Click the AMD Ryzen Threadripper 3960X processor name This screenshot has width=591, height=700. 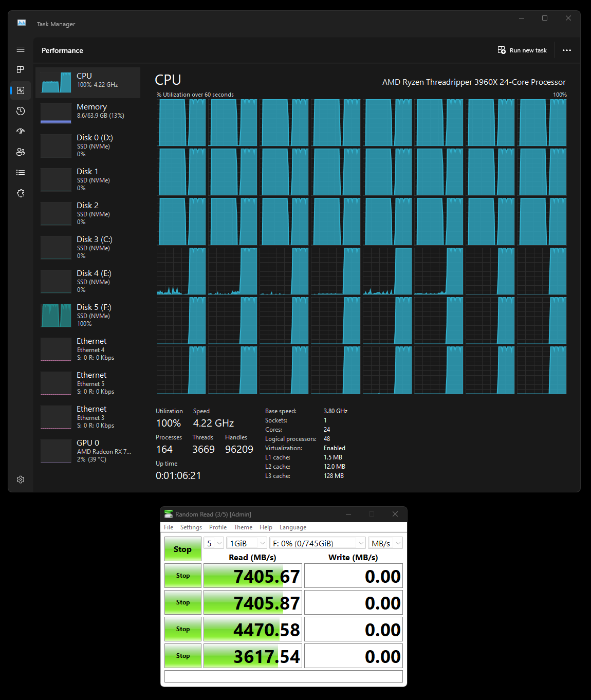[474, 82]
